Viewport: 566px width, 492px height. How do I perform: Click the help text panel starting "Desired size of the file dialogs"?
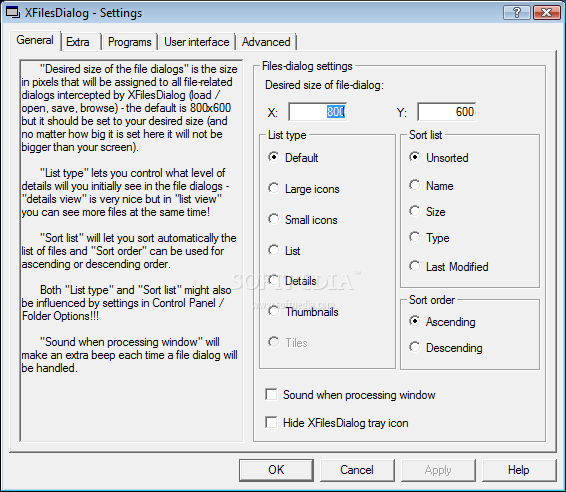[131, 251]
